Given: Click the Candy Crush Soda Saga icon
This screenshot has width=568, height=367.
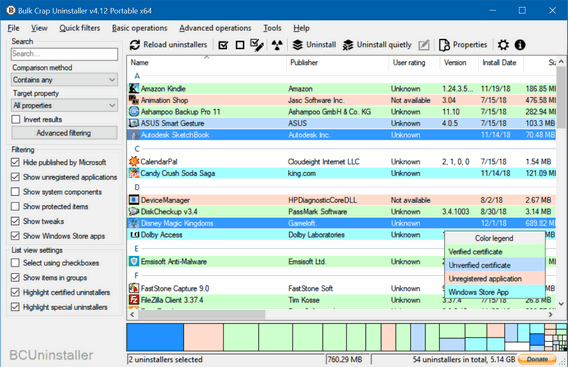Looking at the screenshot, I should (x=134, y=173).
